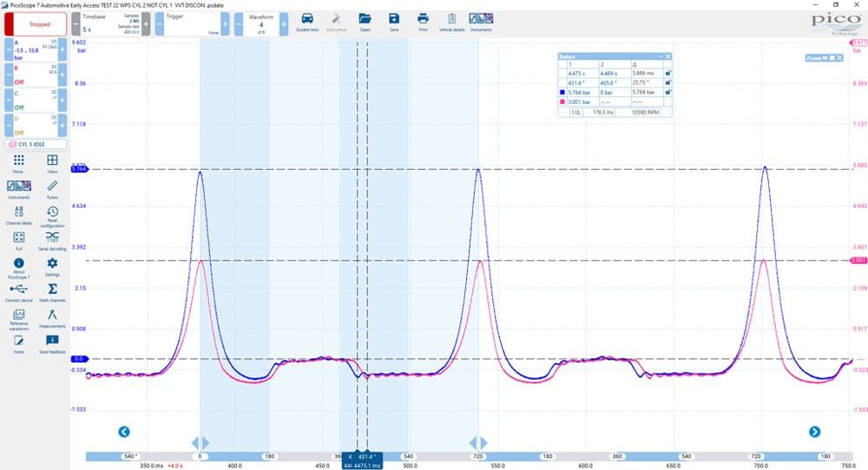Click Channel B plus button
The width and height of the screenshot is (868, 470).
[x=62, y=75]
